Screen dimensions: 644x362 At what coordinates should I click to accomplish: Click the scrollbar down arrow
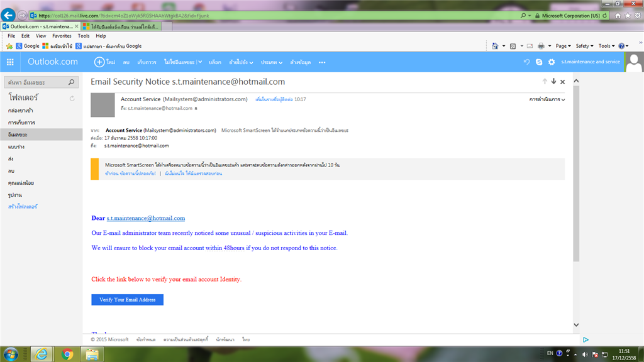(576, 325)
